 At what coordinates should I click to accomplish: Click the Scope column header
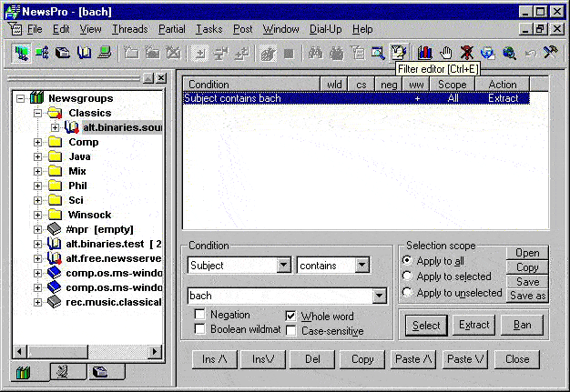coord(453,85)
